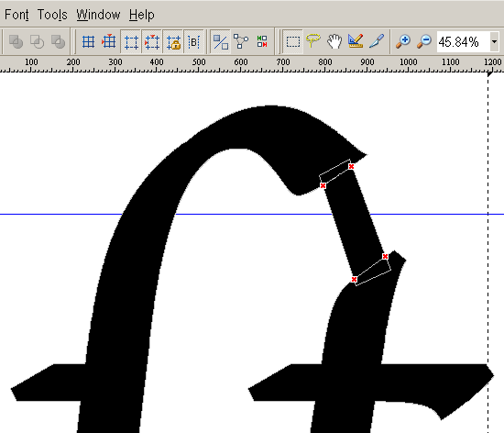This screenshot has width=504, height=433.
Task: Toggle the grid with red arrows icon
Action: pos(109,41)
